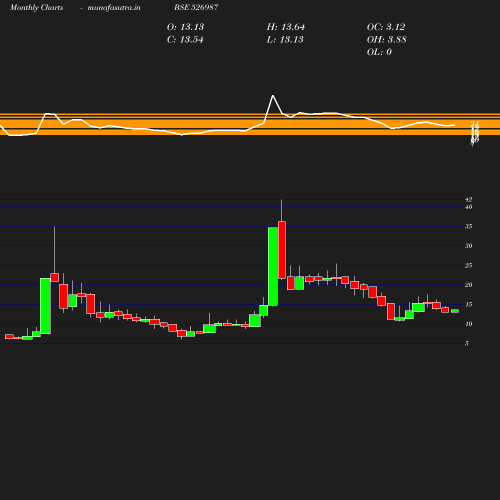Click the price axis label 42
This screenshot has height=500, width=500.
point(469,200)
